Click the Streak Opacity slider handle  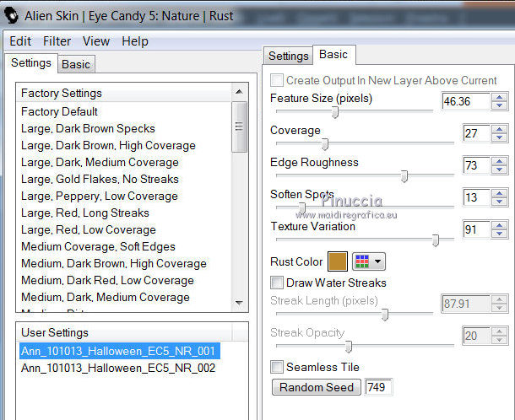coord(349,346)
